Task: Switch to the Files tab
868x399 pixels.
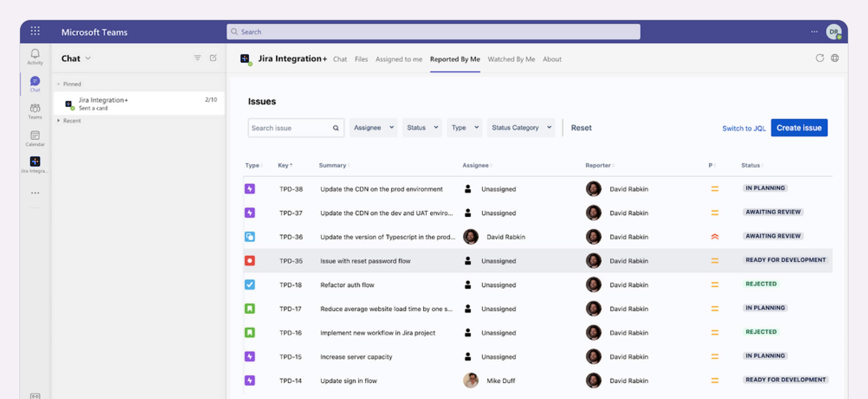Action: [361, 59]
